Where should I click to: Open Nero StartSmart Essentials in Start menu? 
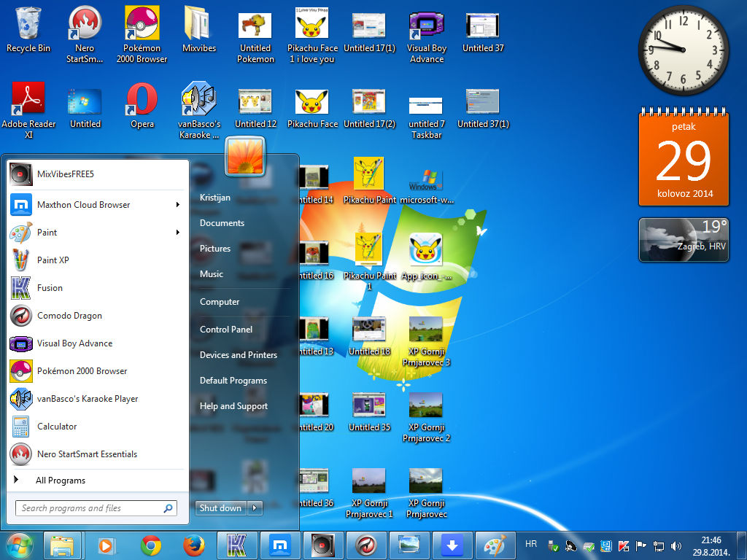pos(97,454)
